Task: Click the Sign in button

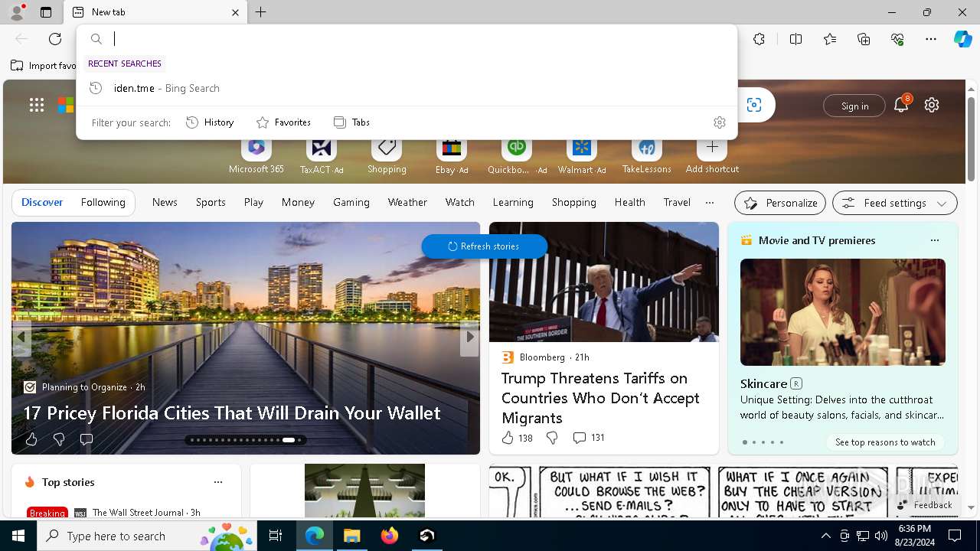Action: [854, 106]
